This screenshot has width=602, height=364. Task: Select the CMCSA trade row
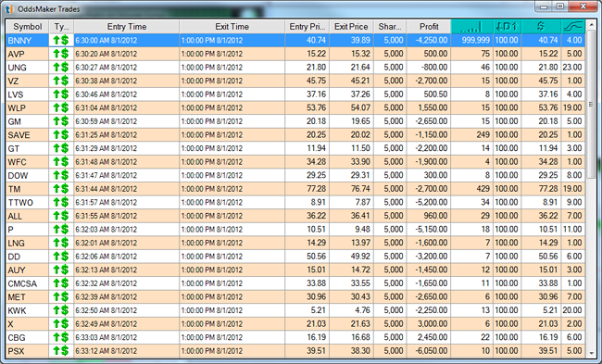(x=295, y=283)
